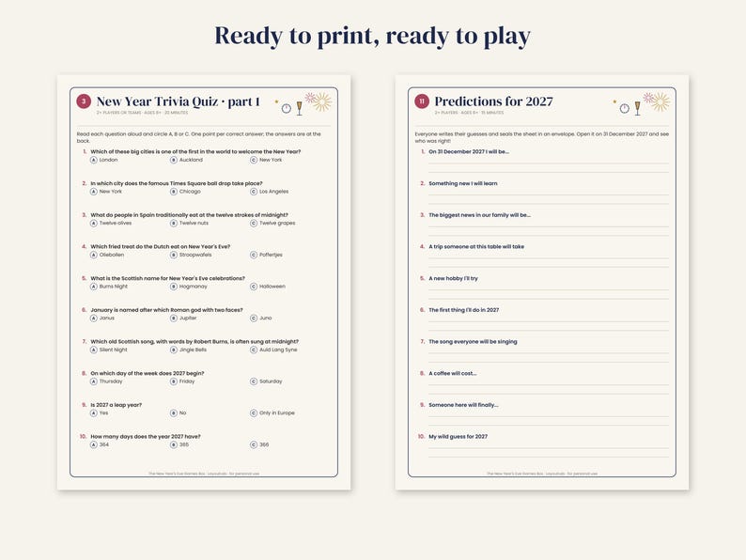This screenshot has height=560, width=746.
Task: Click the question 'How many days does the year 2027 have?'
Action: 146,436
